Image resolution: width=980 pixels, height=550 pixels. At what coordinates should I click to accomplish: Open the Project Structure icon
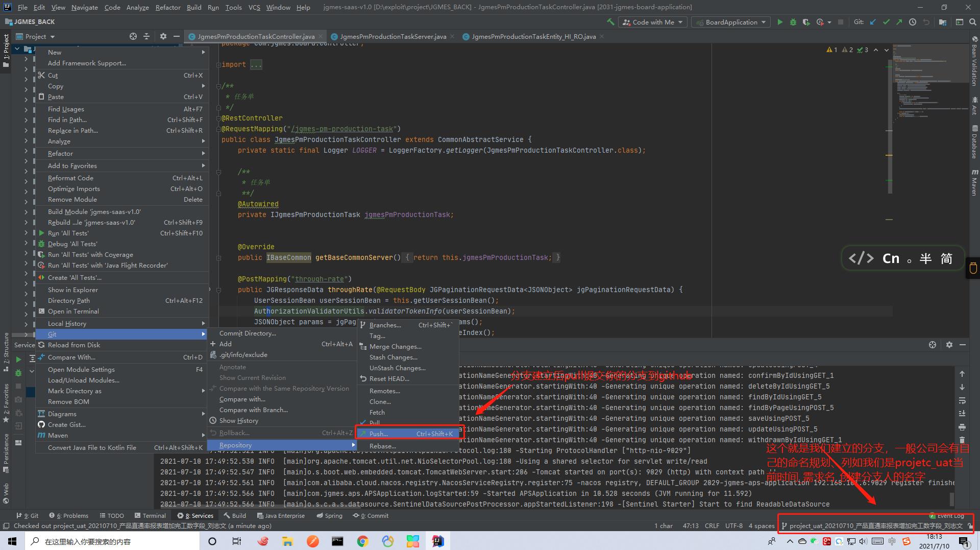click(942, 22)
